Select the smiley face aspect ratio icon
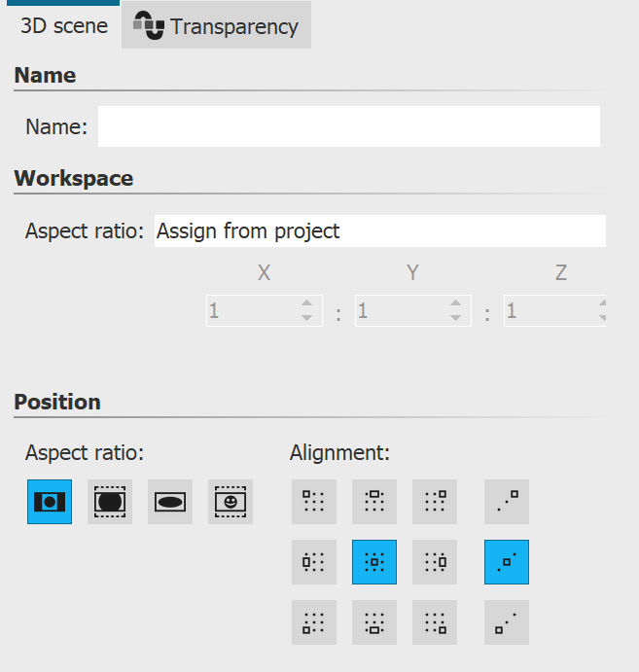Screen dimensions: 639x672 click(231, 502)
